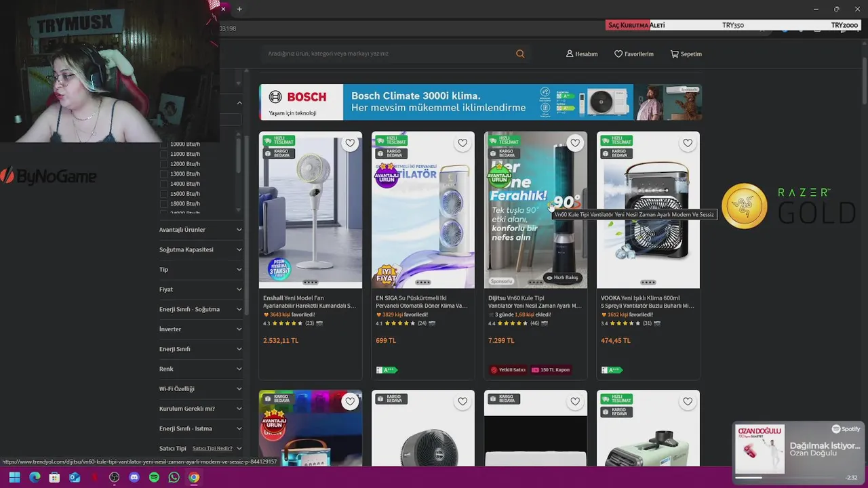The height and width of the screenshot is (488, 868).
Task: Expand Satıcı Tipi filter
Action: coord(239,448)
